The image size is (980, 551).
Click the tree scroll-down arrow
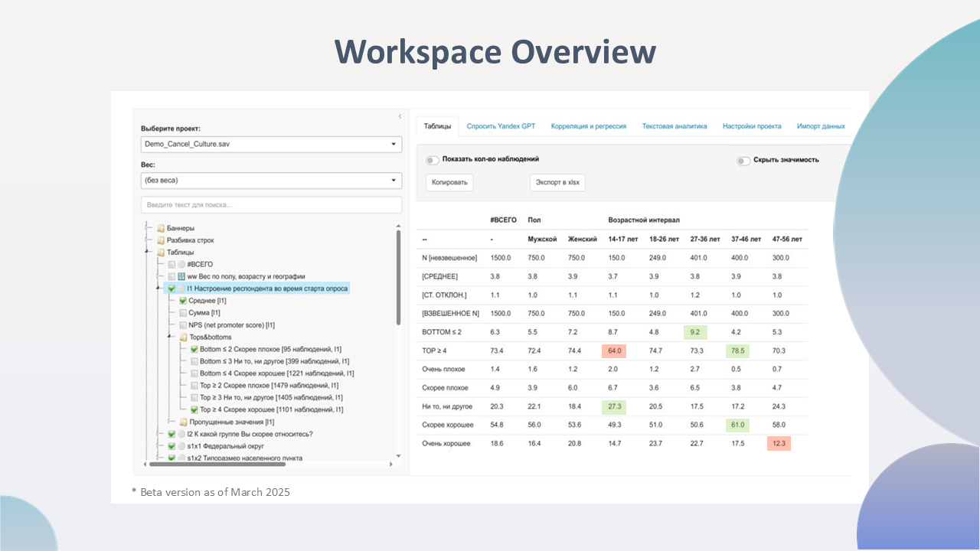coord(397,456)
